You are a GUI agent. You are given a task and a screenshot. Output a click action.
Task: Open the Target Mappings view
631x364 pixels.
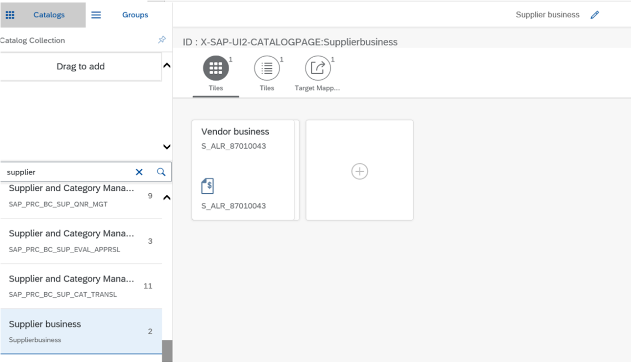click(x=318, y=69)
